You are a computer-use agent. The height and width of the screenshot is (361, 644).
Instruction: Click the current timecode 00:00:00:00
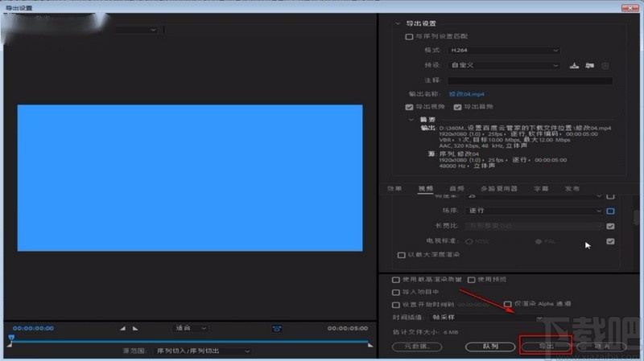33,328
